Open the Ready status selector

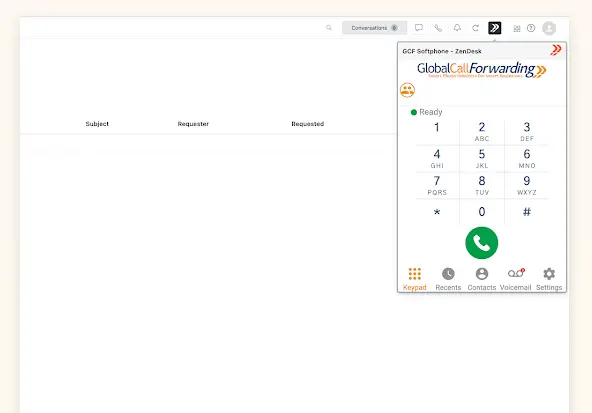[x=426, y=112]
